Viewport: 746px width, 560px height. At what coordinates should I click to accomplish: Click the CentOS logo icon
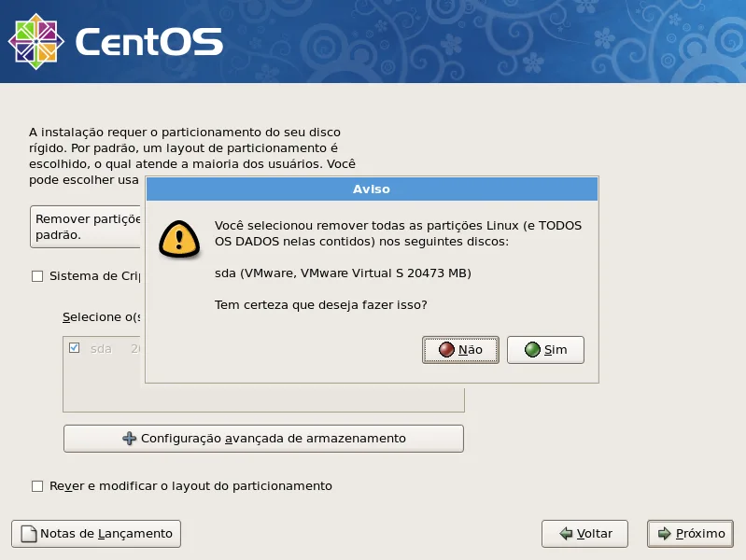(36, 41)
